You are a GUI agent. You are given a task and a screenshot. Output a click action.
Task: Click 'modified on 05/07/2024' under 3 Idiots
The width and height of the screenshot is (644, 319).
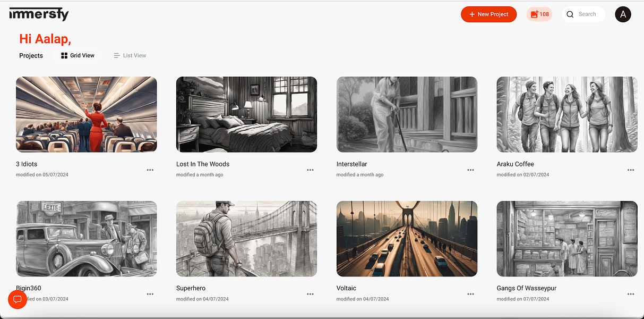[x=42, y=174]
